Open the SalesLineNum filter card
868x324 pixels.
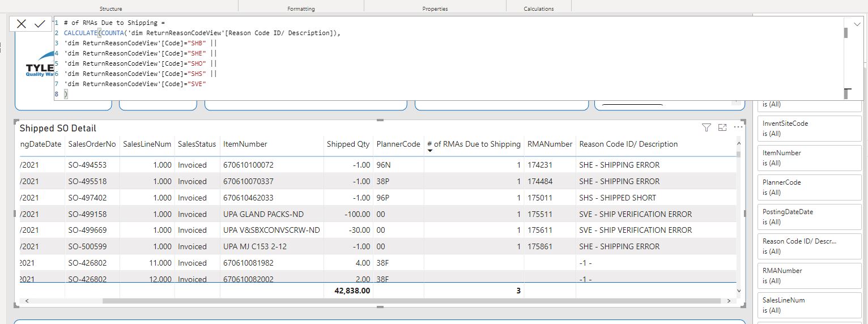pyautogui.click(x=809, y=305)
